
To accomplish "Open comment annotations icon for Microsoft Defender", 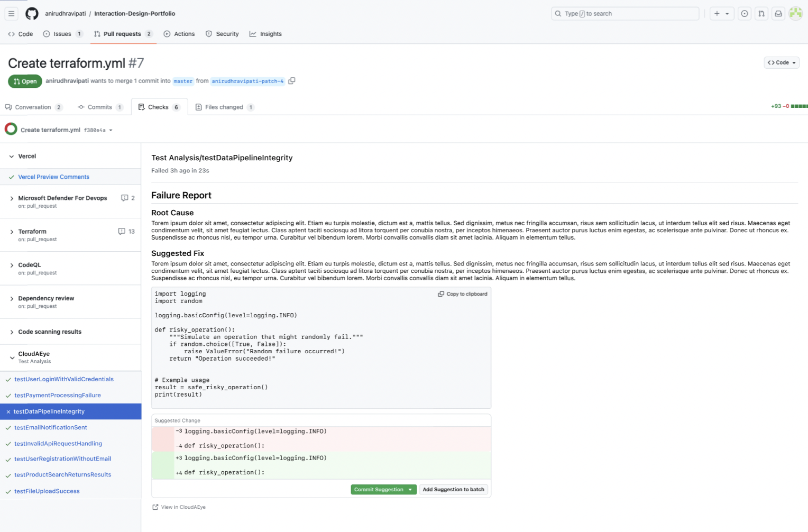I will point(125,198).
